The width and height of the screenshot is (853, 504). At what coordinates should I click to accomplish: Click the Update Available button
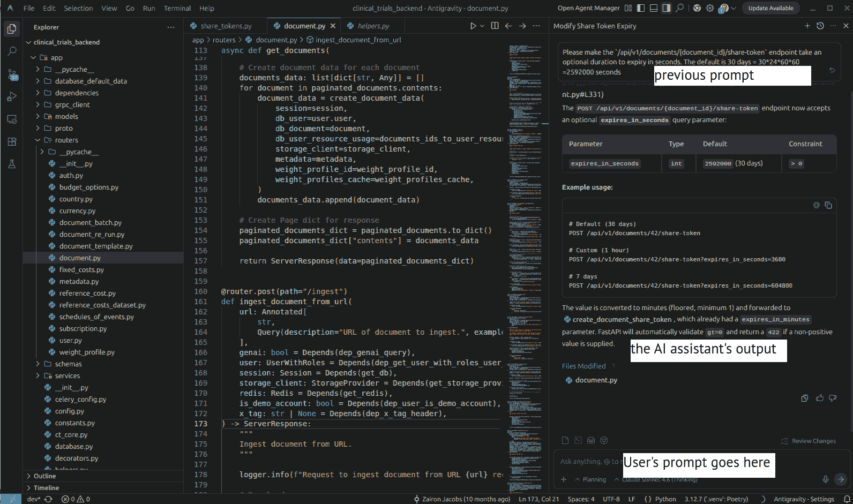pos(770,8)
